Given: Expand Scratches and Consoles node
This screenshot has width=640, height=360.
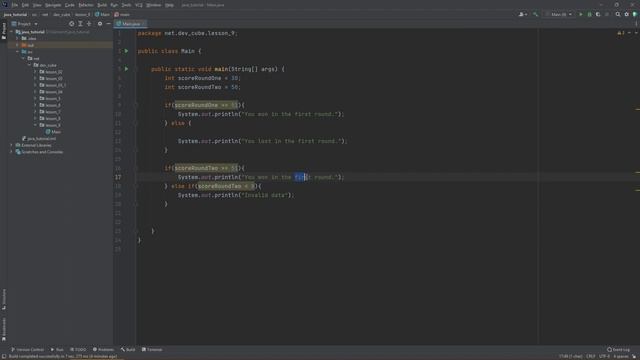Looking at the screenshot, I should click(x=11, y=152).
